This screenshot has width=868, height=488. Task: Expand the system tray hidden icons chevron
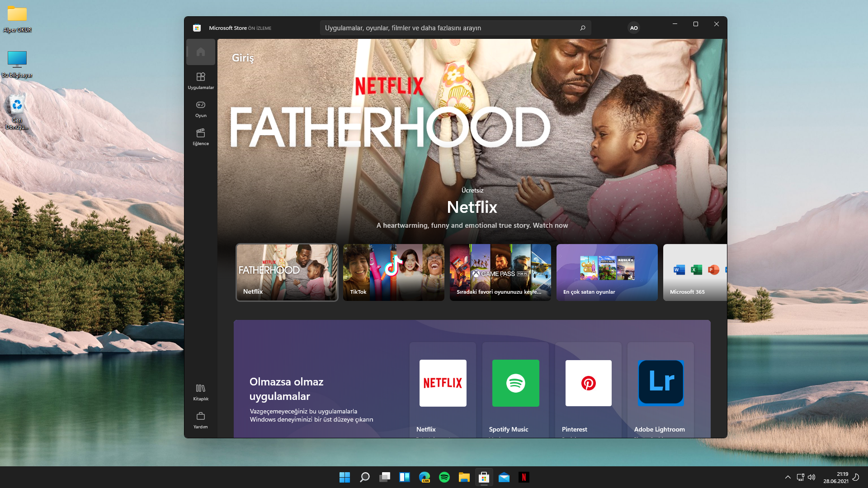pos(788,477)
